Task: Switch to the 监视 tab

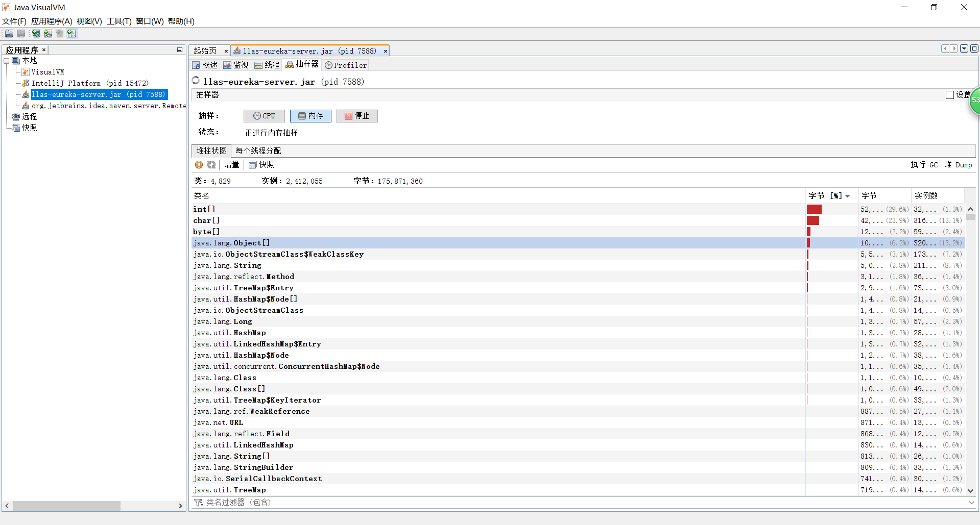Action: point(236,65)
